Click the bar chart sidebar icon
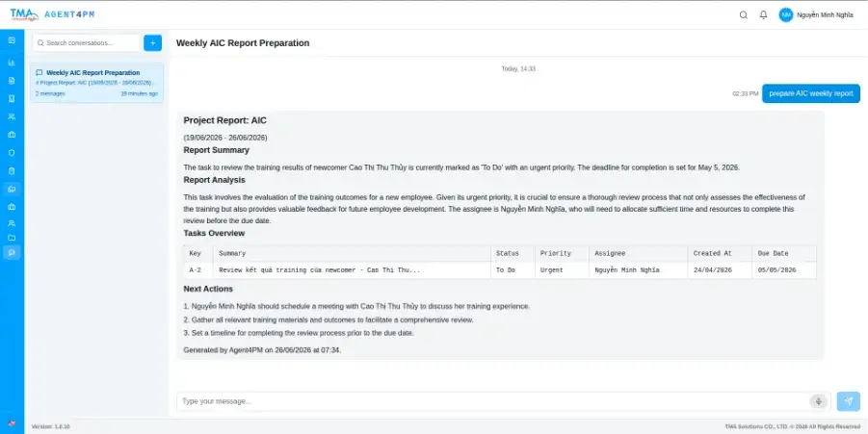The image size is (868, 434). pos(12,63)
